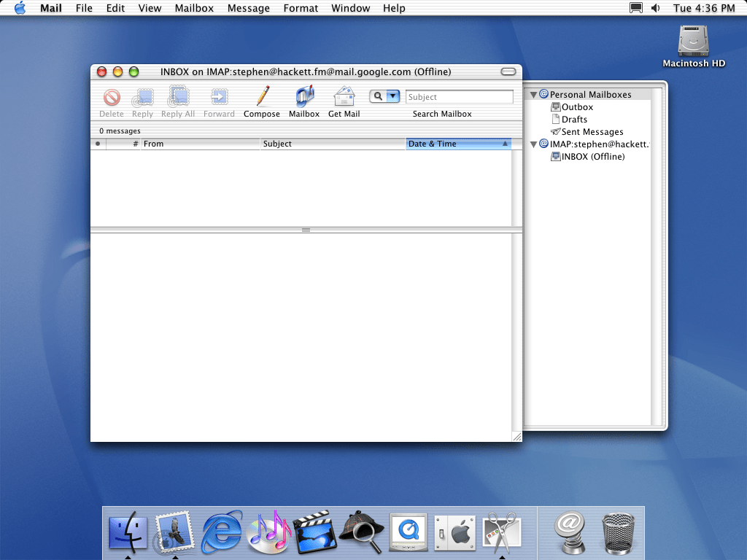The height and width of the screenshot is (560, 747).
Task: Click the Get Mail icon
Action: click(344, 97)
